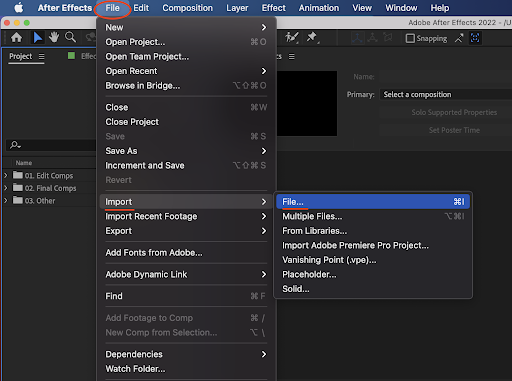Expand the 03. Other folder
The height and width of the screenshot is (381, 512).
click(x=6, y=201)
